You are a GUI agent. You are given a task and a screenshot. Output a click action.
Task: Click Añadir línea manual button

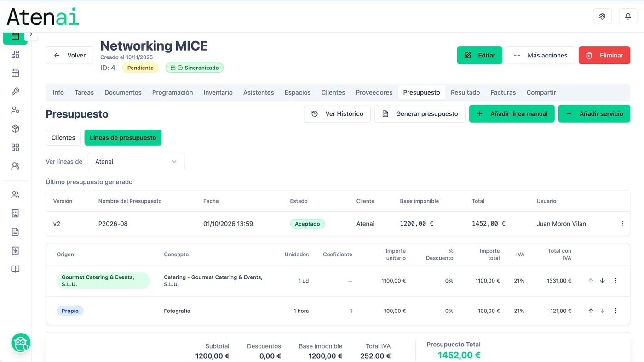pos(512,114)
